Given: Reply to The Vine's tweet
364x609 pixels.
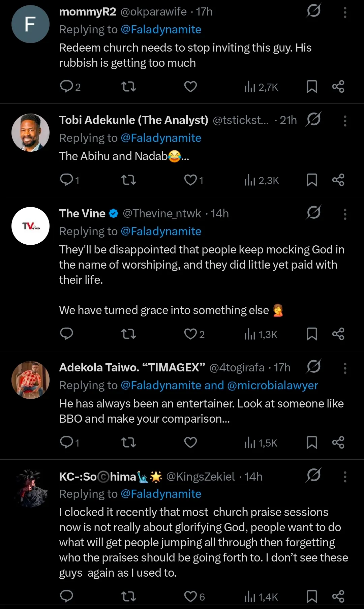Looking at the screenshot, I should 66,334.
